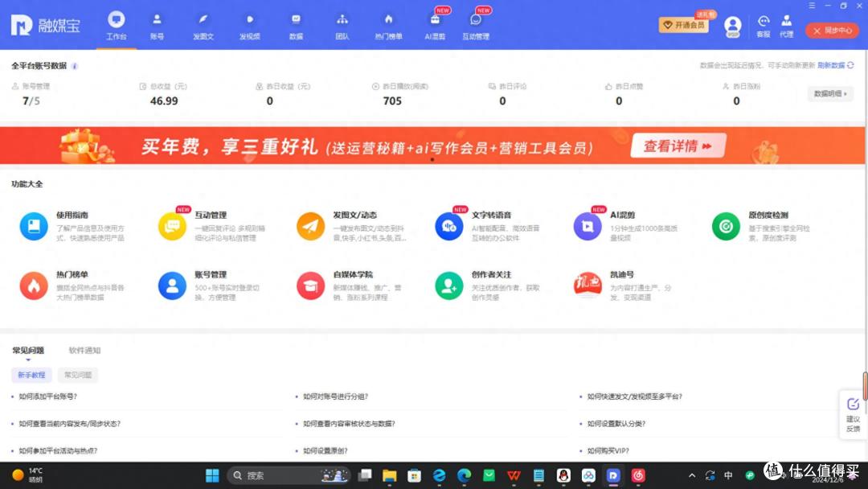This screenshot has height=489, width=868.
Task: Open the 工作台 workbench tab
Action: pos(117,26)
